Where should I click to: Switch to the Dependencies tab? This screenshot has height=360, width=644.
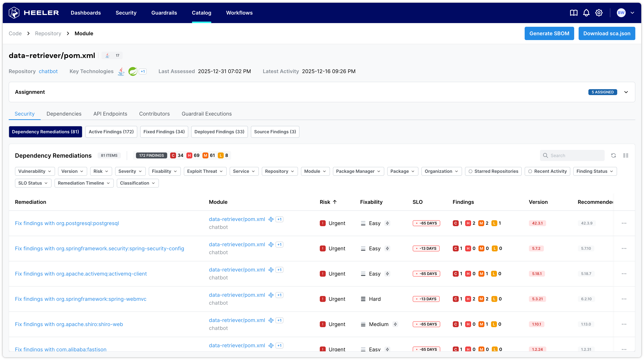coord(64,114)
